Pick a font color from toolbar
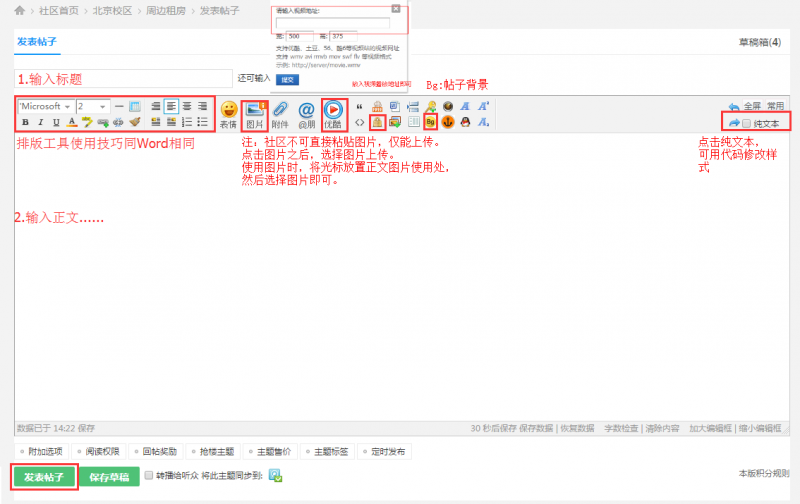This screenshot has width=800, height=504. coord(72,122)
